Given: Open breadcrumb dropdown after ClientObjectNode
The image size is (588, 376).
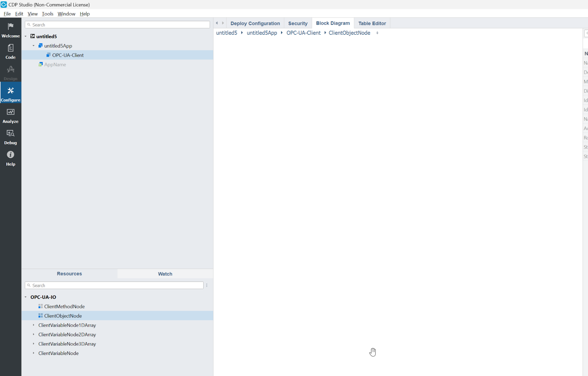Looking at the screenshot, I should [x=377, y=33].
